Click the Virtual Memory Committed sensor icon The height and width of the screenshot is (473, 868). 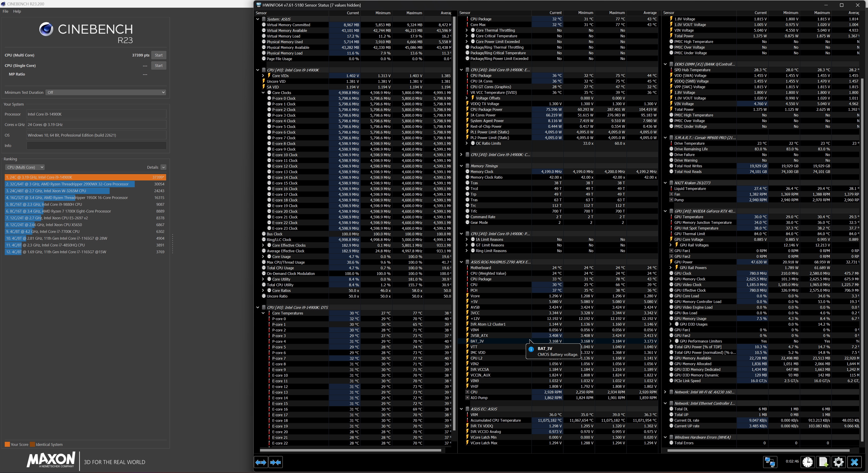point(264,25)
